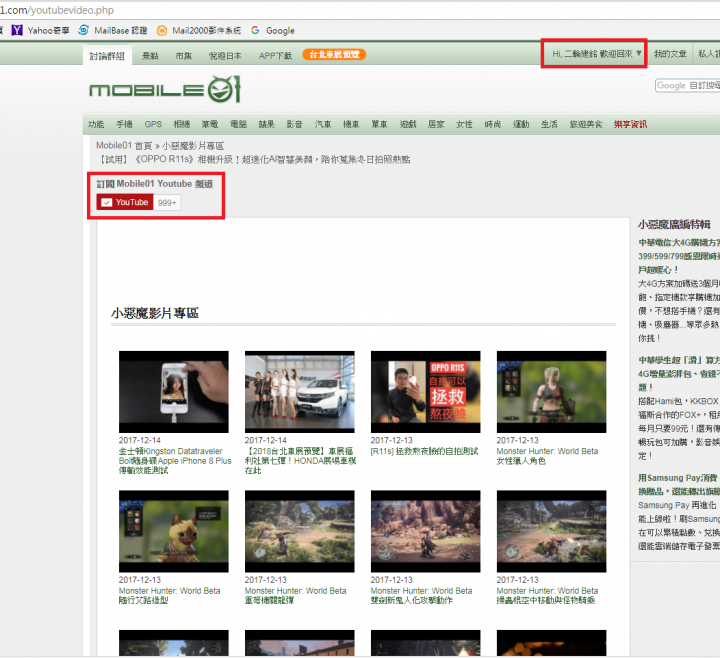
Task: Open 2018台北車展預覽 HONDA video title
Action: [300, 461]
